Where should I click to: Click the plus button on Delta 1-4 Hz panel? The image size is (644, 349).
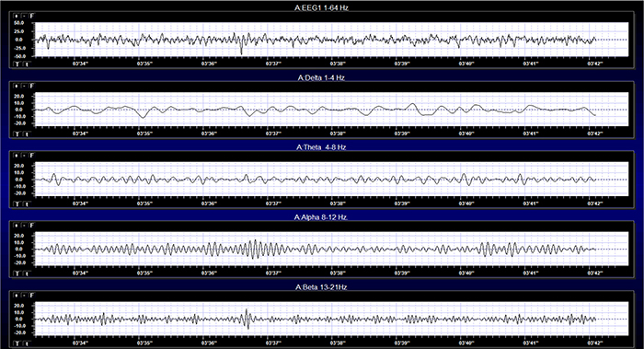17,86
